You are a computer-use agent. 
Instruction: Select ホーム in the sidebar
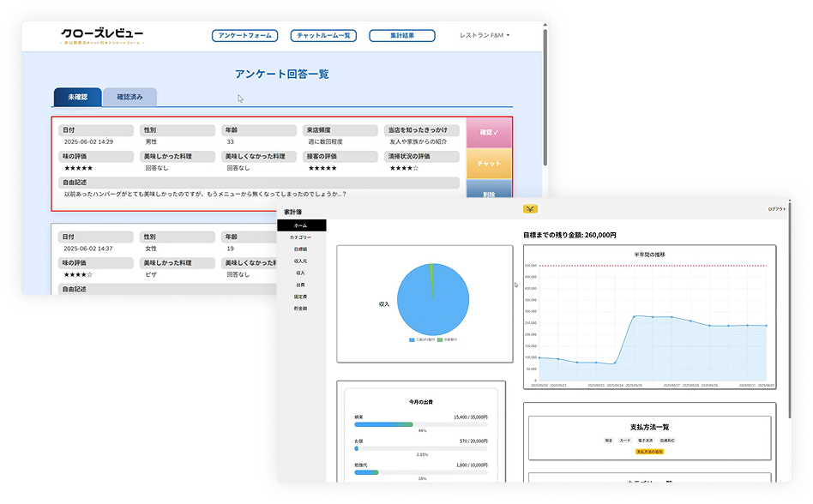[300, 225]
